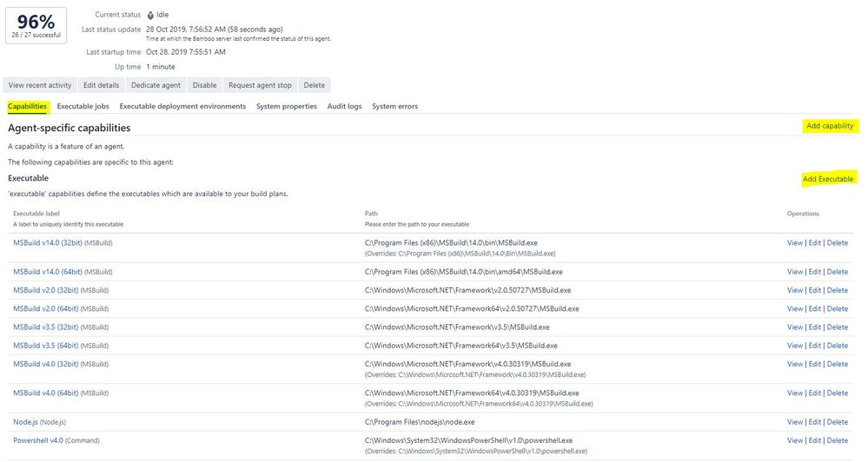The height and width of the screenshot is (462, 868).
Task: Open MSBuild v2.0 (64bit) executable link
Action: click(46, 309)
